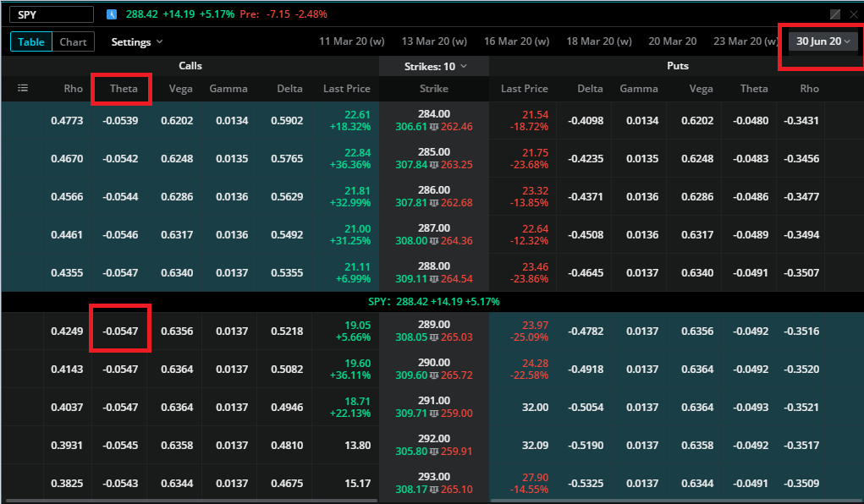Switch to the Chart view
Screen dimensions: 864x504
pyautogui.click(x=73, y=42)
